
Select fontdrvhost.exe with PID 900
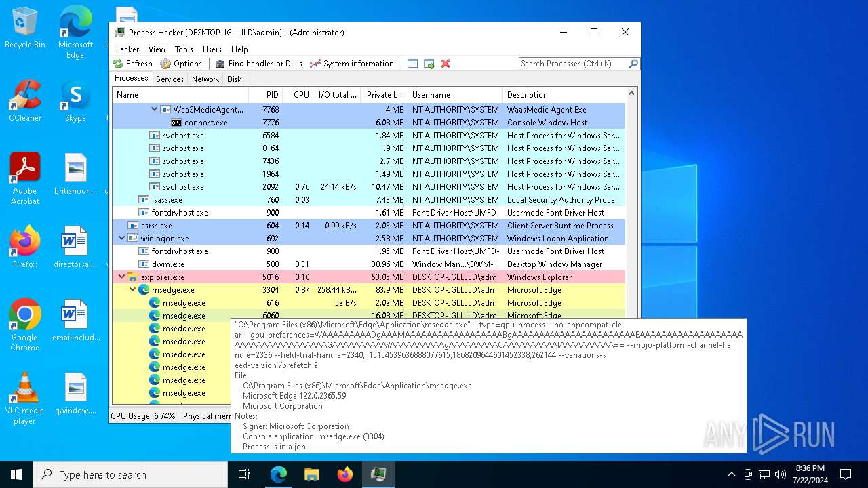click(369, 213)
